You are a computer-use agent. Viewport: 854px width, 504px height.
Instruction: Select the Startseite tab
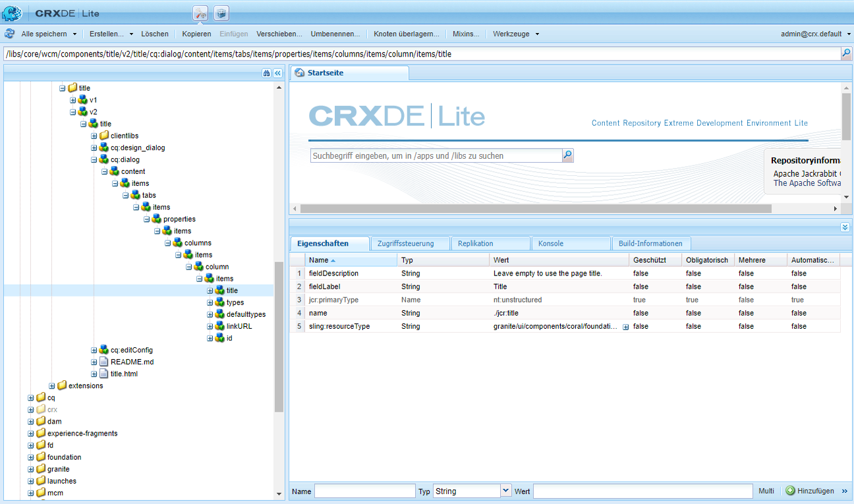point(349,73)
